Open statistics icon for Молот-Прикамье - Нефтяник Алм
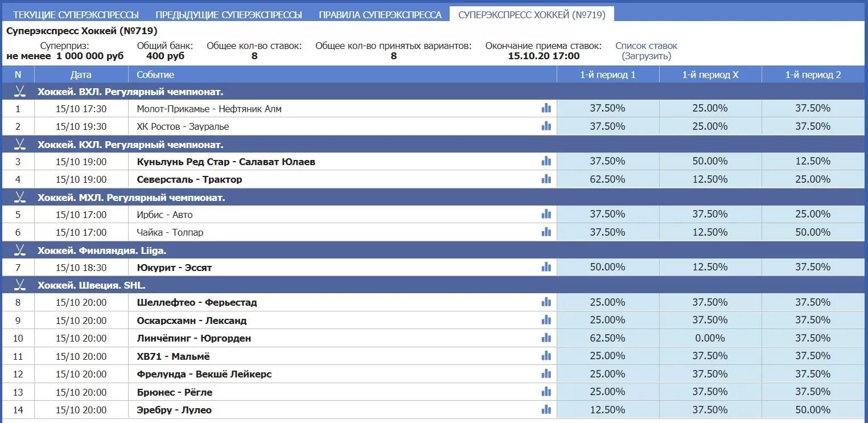The width and height of the screenshot is (868, 423). (x=546, y=108)
